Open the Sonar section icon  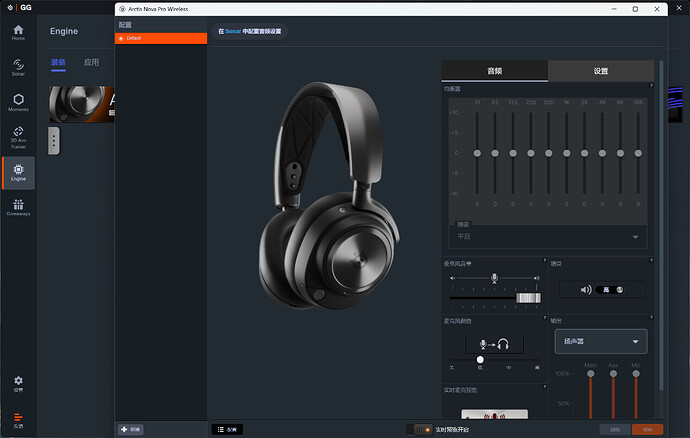click(x=18, y=67)
